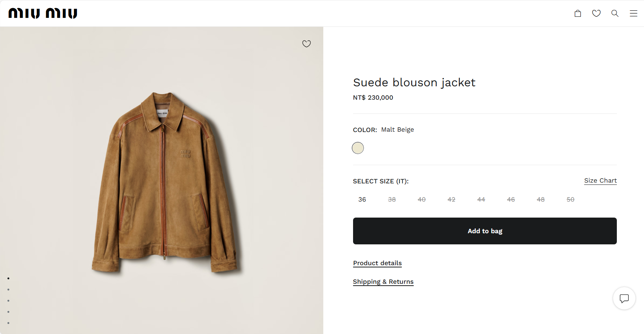Select size 44
This screenshot has height=334, width=644.
[x=481, y=200]
